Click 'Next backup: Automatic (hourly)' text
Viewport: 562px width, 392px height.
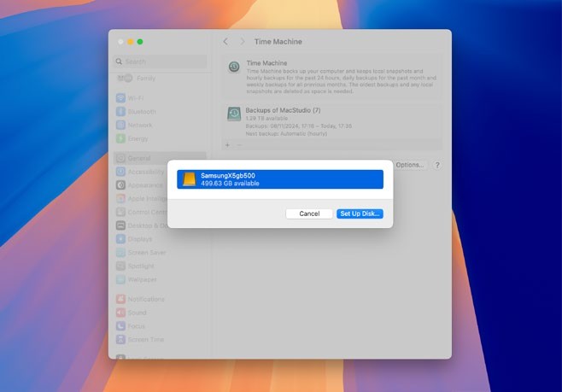point(286,133)
